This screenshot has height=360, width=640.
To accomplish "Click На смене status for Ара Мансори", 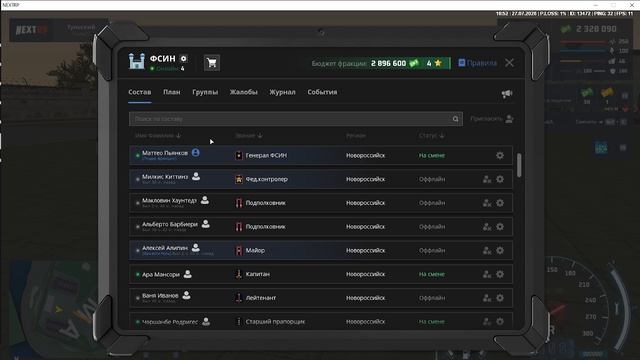I will 432,274.
